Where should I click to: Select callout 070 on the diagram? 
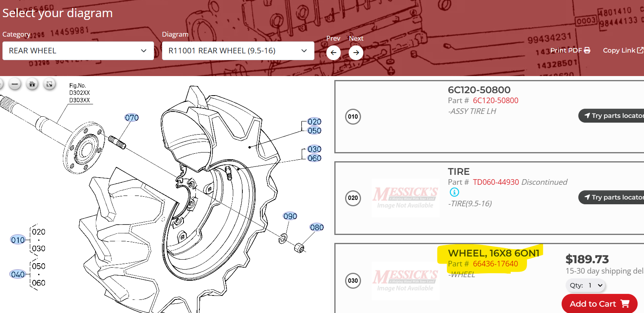(132, 118)
